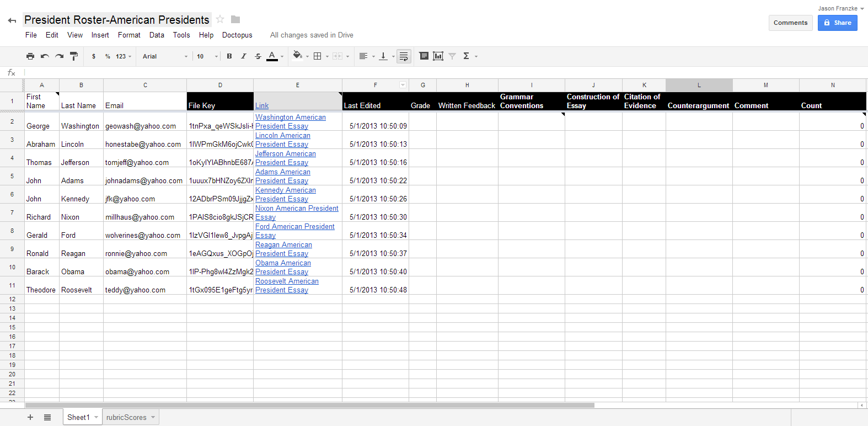The height and width of the screenshot is (426, 868).
Task: Format as percent
Action: pos(108,56)
